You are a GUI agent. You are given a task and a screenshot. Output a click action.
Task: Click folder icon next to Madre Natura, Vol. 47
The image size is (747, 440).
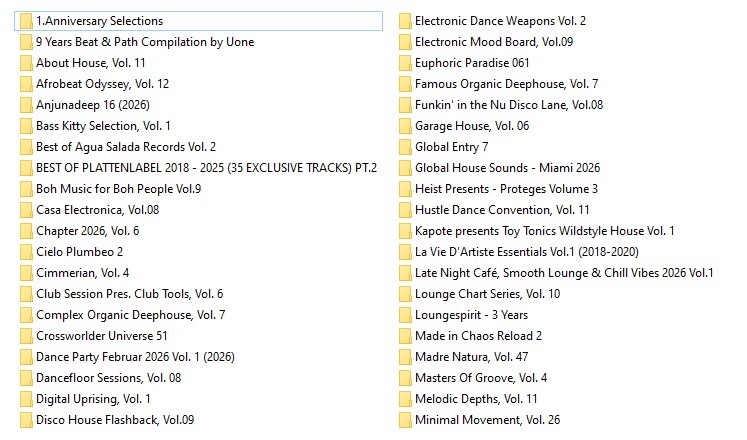coord(405,357)
